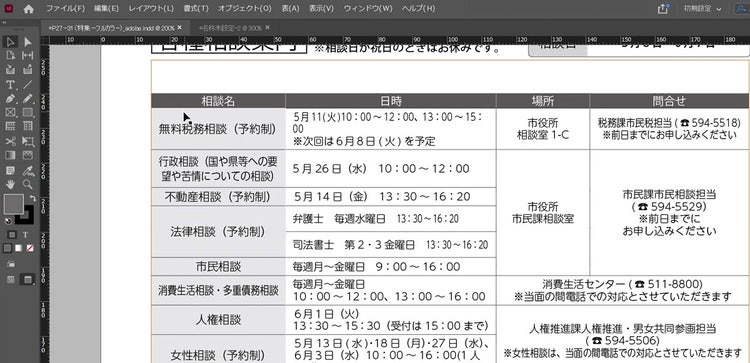
Task: Close the 名称未設定-2 tab
Action: point(267,28)
